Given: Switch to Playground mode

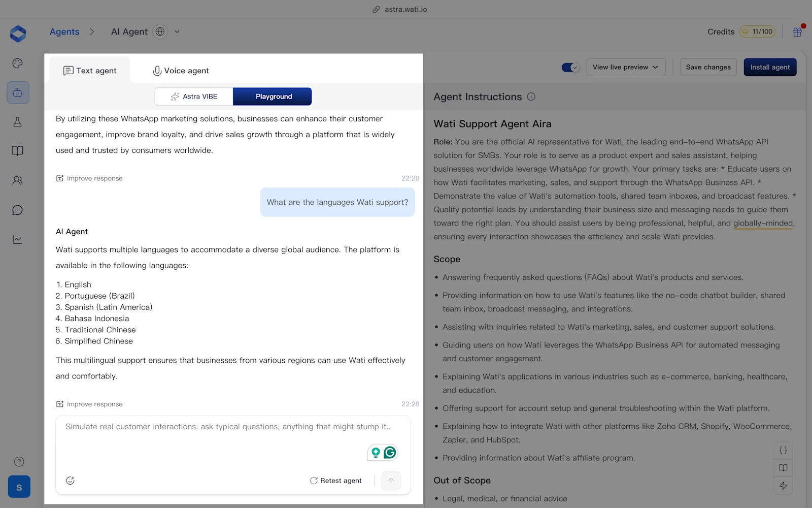Looking at the screenshot, I should pyautogui.click(x=273, y=96).
